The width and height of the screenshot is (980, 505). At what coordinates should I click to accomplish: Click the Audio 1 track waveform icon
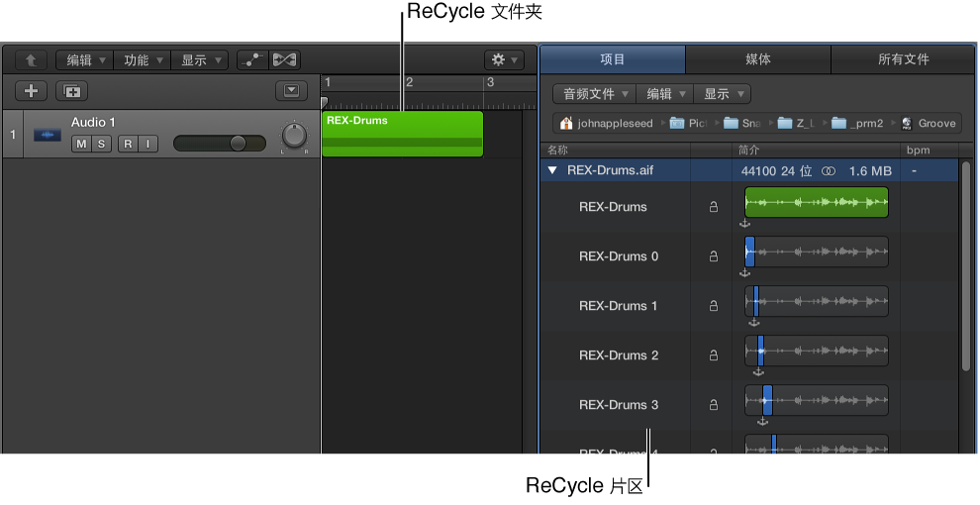48,135
